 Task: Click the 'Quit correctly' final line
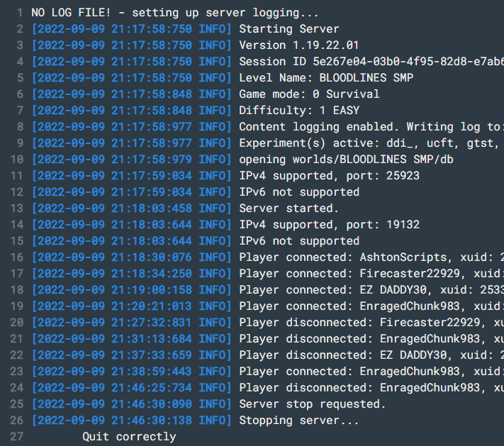pos(129,437)
